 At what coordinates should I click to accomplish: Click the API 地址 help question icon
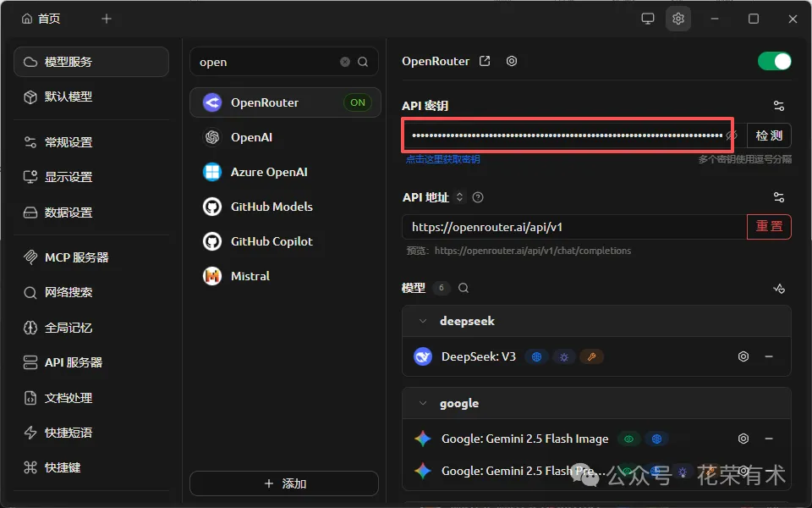coord(478,197)
